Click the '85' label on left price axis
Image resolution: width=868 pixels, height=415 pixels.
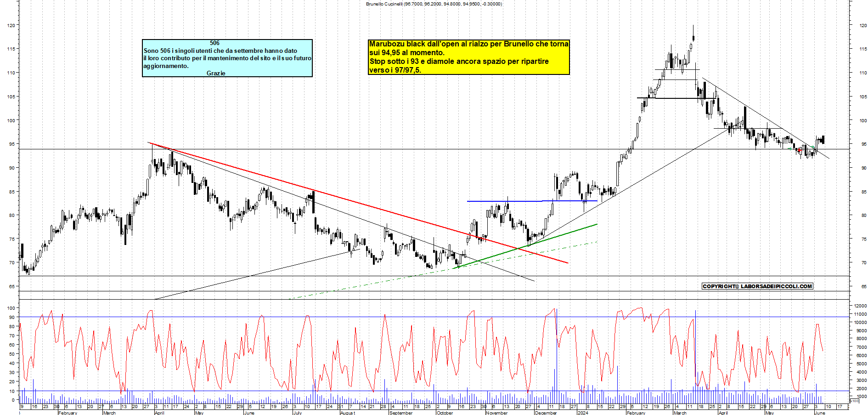(12, 192)
